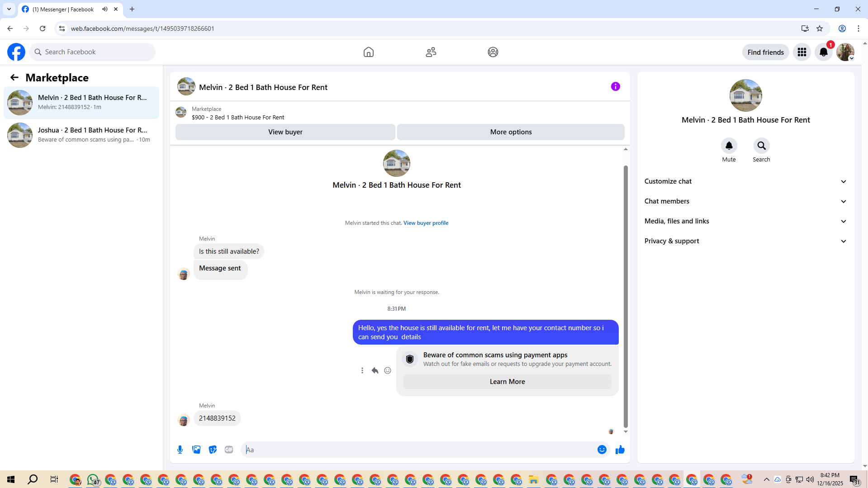Click Melvin's avatar beside the phone number
868x488 pixels.
pyautogui.click(x=184, y=420)
